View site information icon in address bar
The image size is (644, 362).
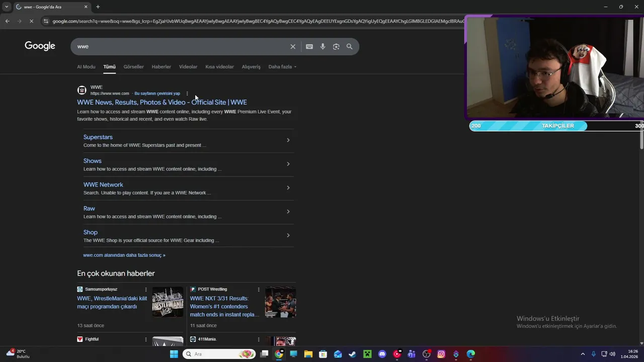click(46, 21)
